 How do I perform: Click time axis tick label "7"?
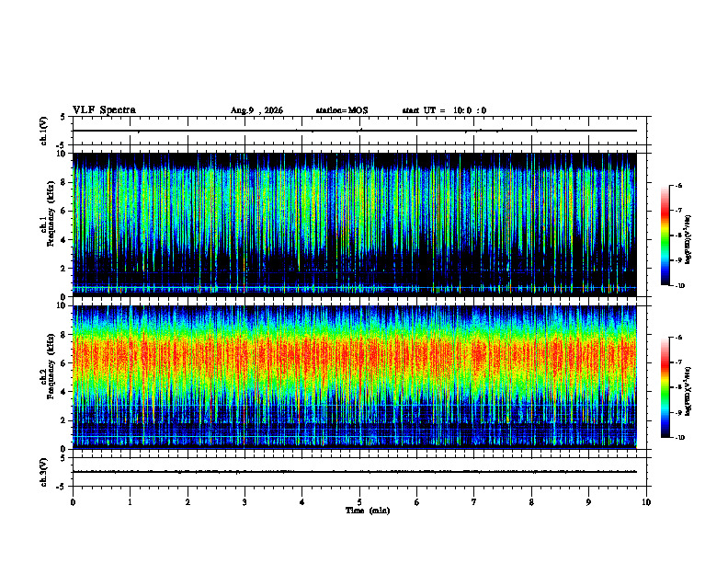pyautogui.click(x=474, y=502)
